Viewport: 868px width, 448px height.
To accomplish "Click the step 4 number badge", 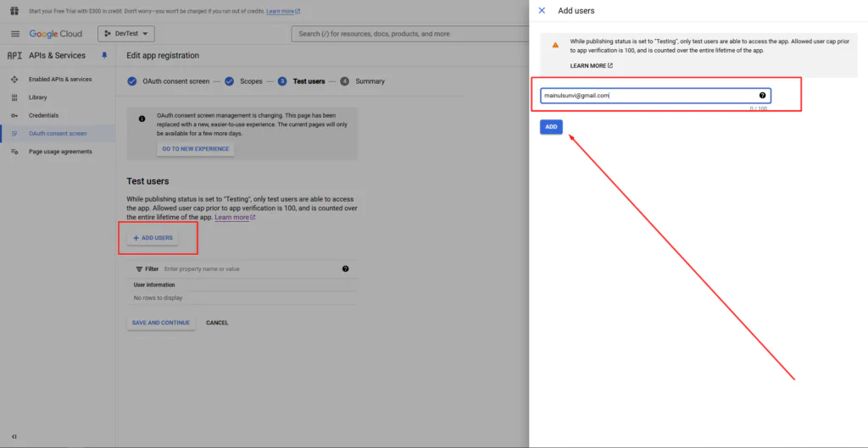I will 345,81.
